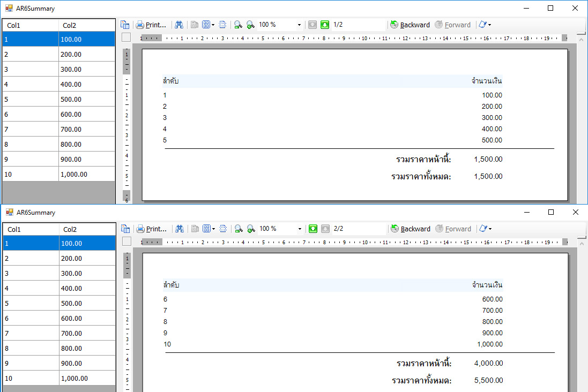Screen dimensions: 588x392
Task: Click Print button in top window toolbar
Action: 151,25
